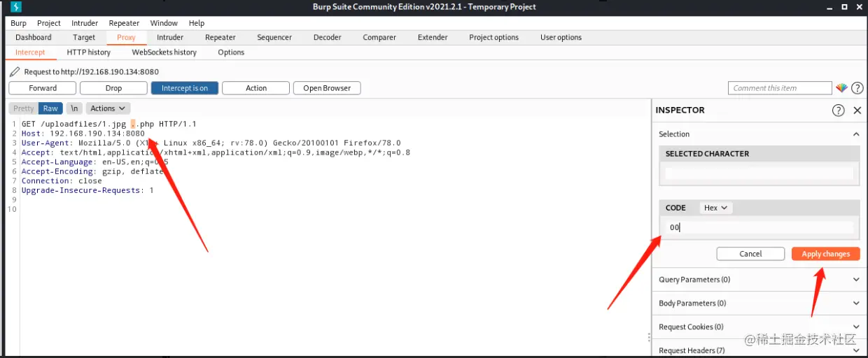Image resolution: width=868 pixels, height=358 pixels.
Task: Click the Upgrade-Insecure-Requests line
Action: [87, 190]
